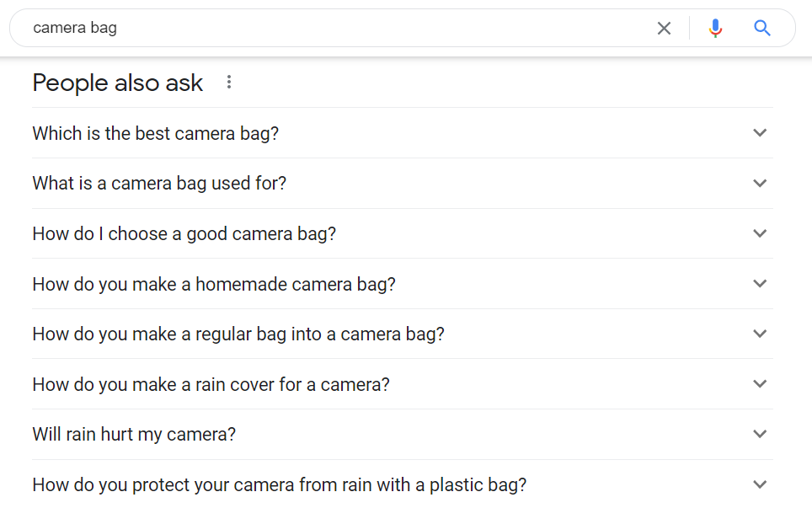Open "How do you make a rain cover" question
812x508 pixels.
(x=403, y=384)
